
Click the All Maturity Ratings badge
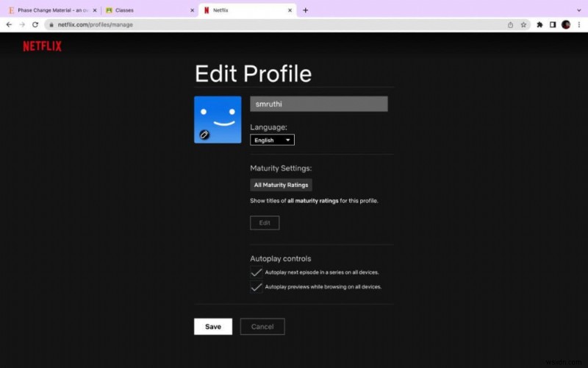point(281,185)
